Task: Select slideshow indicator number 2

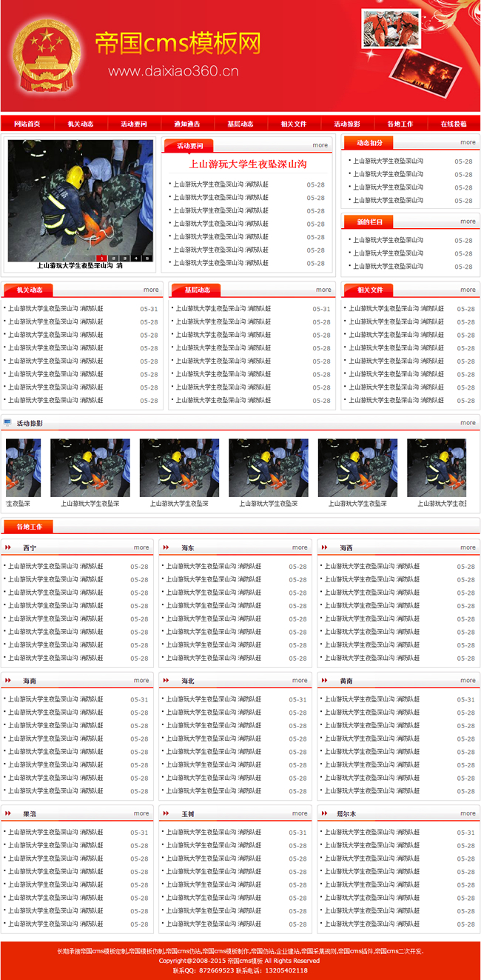Action: pos(113,259)
